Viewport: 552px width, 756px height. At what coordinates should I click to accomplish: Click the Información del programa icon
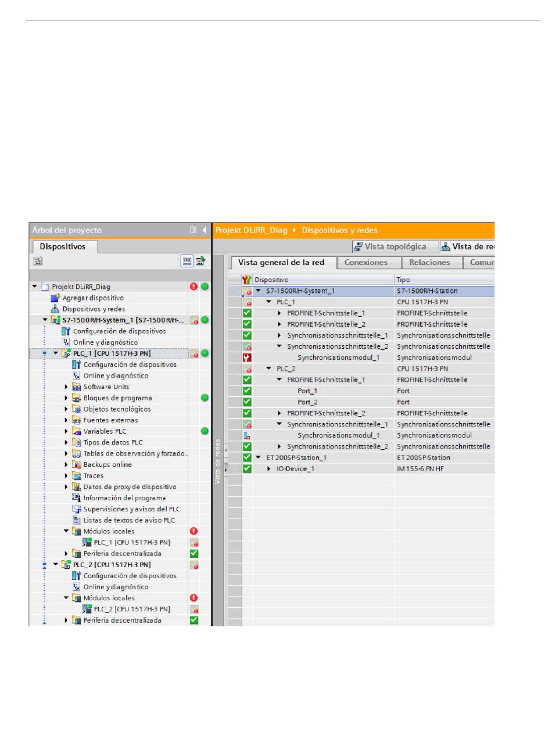[x=77, y=498]
